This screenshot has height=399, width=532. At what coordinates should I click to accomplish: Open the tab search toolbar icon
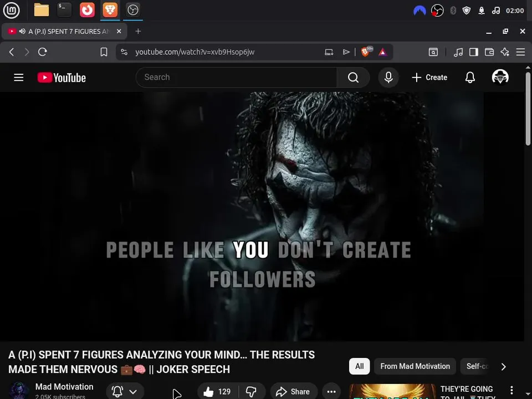[x=433, y=52]
